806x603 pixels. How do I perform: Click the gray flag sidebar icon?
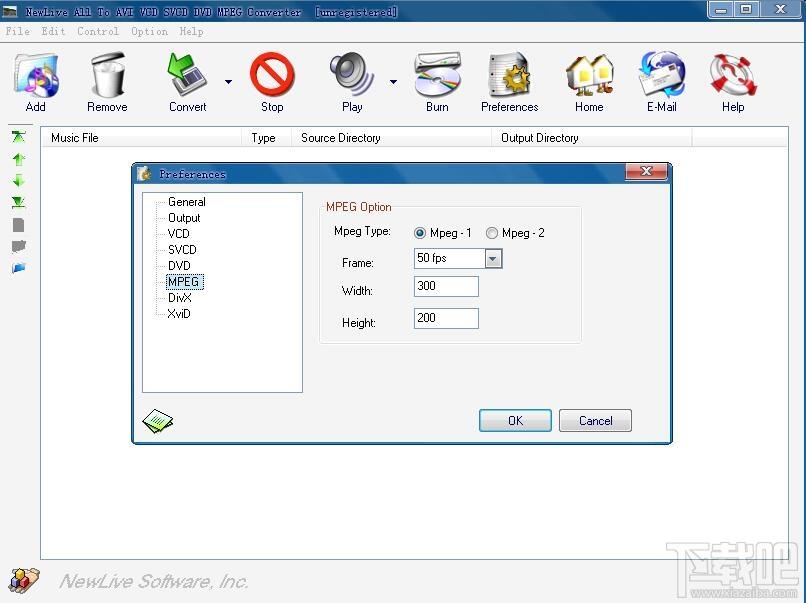19,246
